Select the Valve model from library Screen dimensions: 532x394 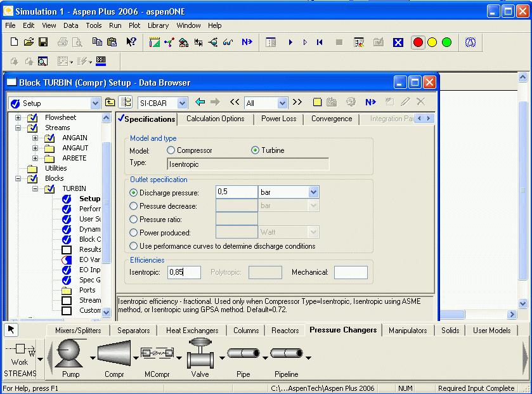200,358
